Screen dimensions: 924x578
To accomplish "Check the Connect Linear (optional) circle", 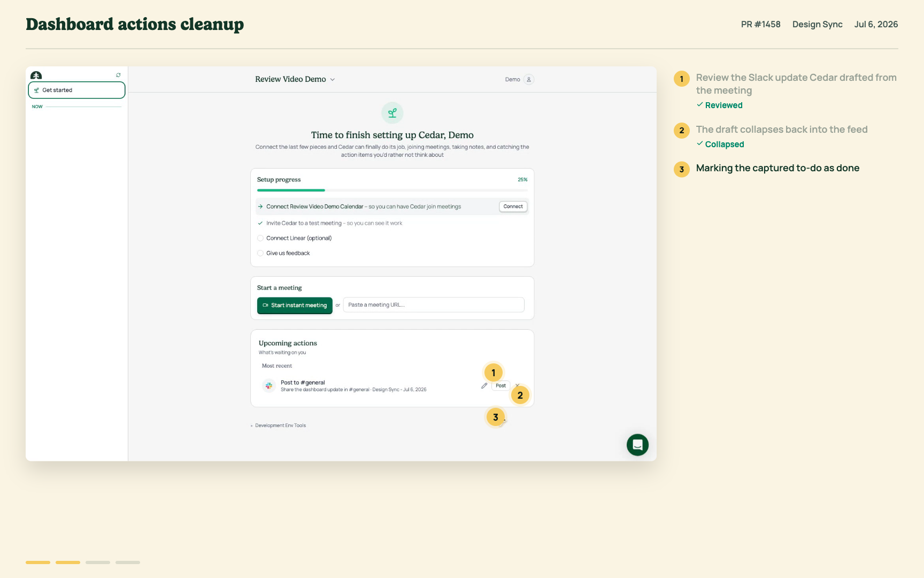I will [260, 238].
